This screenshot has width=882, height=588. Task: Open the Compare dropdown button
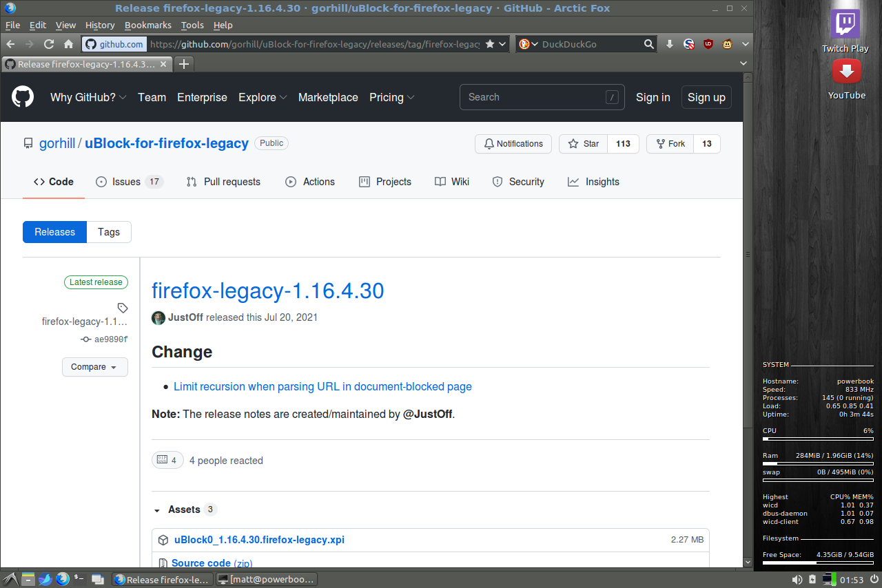coord(95,367)
